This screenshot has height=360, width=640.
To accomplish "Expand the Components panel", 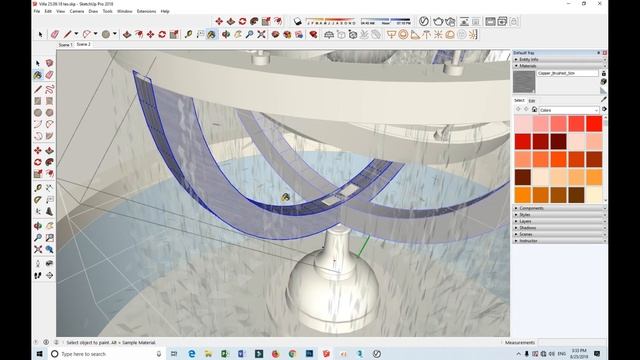I will pyautogui.click(x=559, y=208).
